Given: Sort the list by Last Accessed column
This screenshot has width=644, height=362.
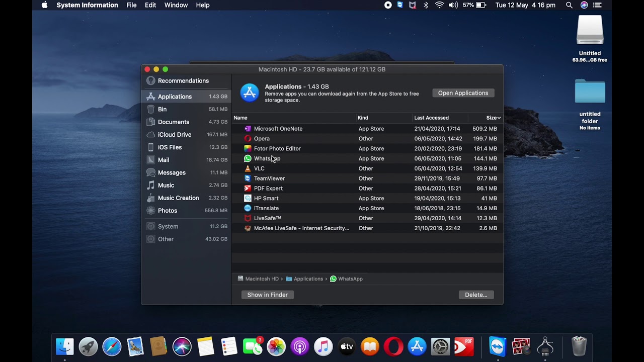Looking at the screenshot, I should pyautogui.click(x=440, y=118).
